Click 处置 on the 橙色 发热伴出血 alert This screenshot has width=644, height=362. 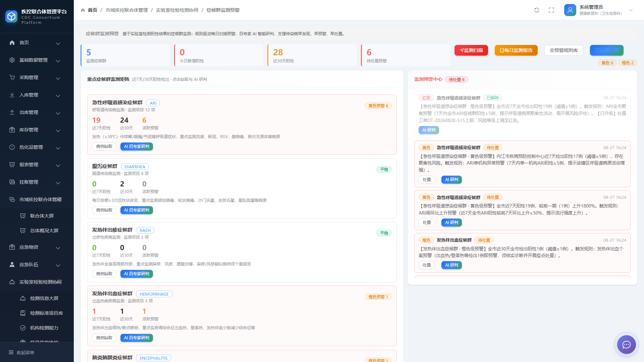427,265
